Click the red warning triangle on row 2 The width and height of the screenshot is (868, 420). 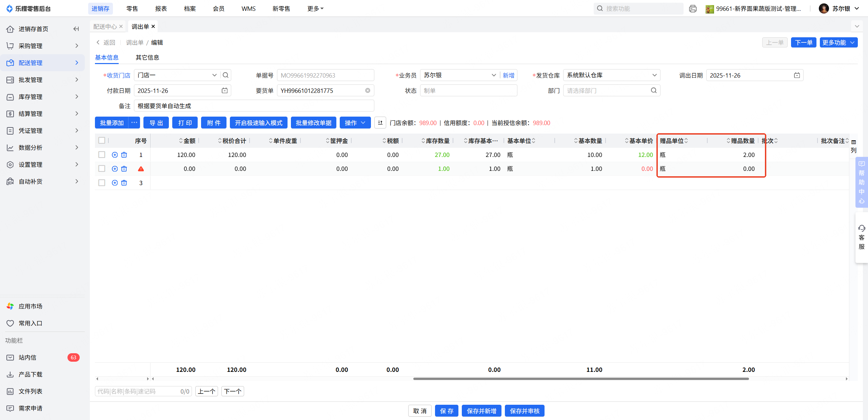tap(141, 169)
